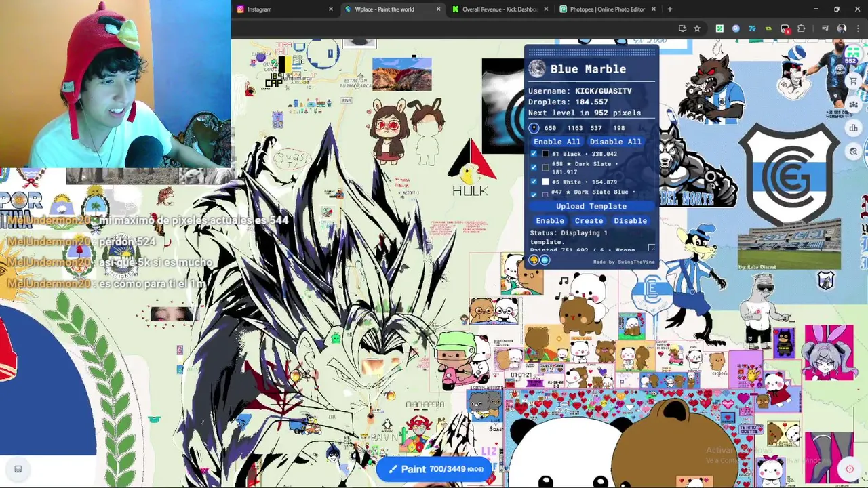Viewport: 868px width, 488px height.
Task: Open the Wplace alliance group icon
Action: (x=853, y=104)
